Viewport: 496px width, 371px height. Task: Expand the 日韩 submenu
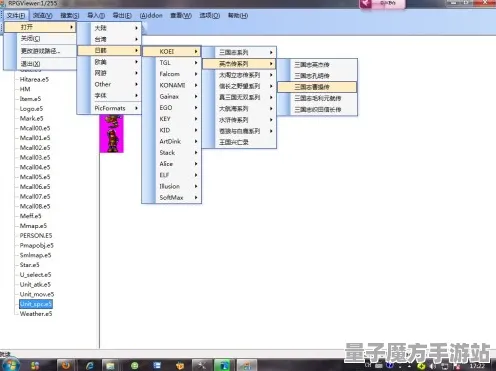point(109,50)
